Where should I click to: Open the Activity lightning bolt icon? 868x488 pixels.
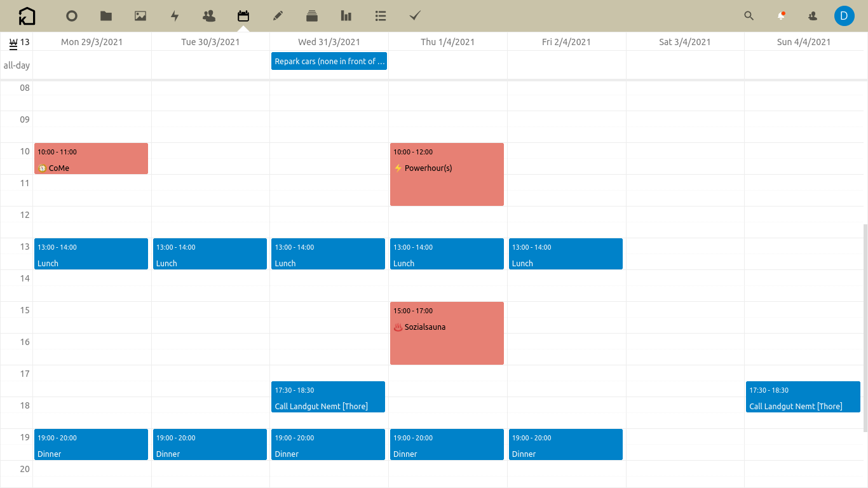175,16
